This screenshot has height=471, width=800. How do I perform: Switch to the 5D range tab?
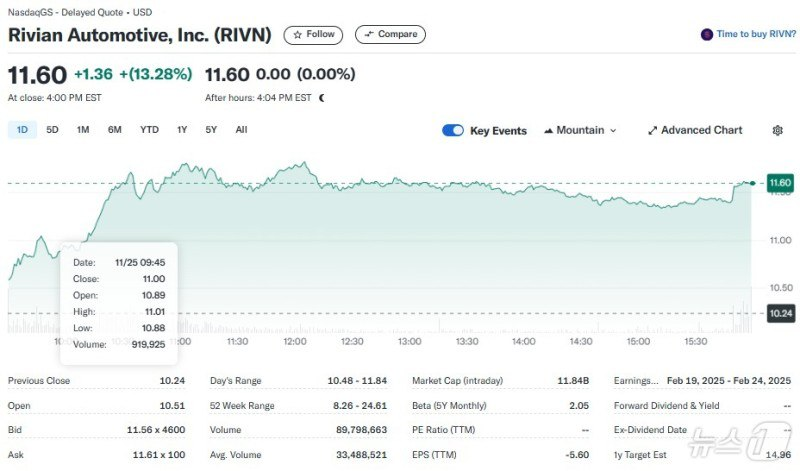(52, 130)
